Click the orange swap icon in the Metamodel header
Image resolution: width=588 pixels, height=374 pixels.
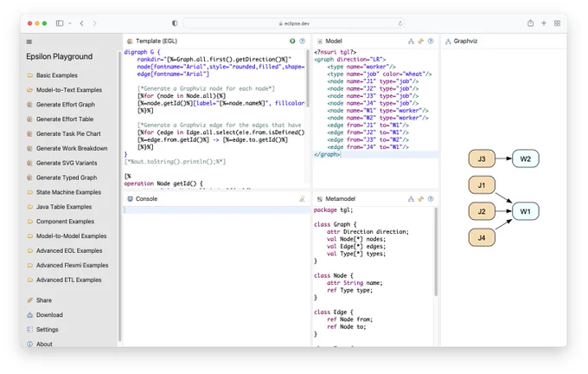(421, 198)
